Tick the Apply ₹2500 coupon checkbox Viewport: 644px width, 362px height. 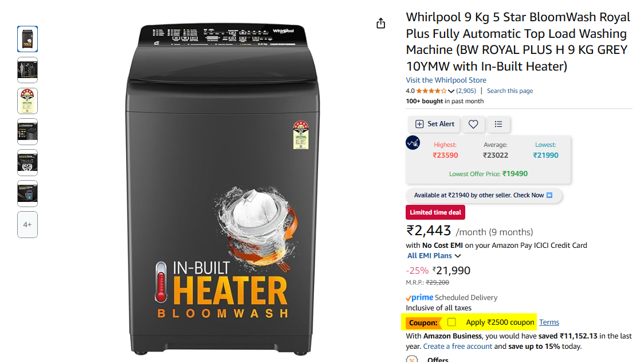[x=451, y=322]
